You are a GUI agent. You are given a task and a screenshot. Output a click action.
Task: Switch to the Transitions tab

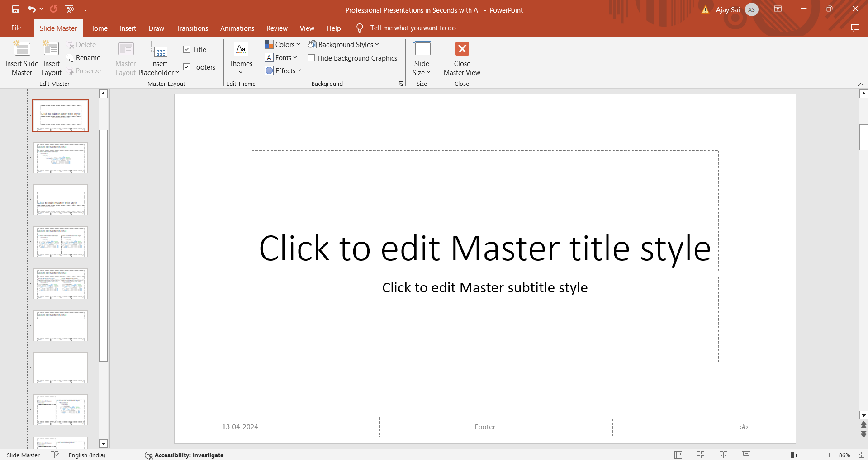192,28
